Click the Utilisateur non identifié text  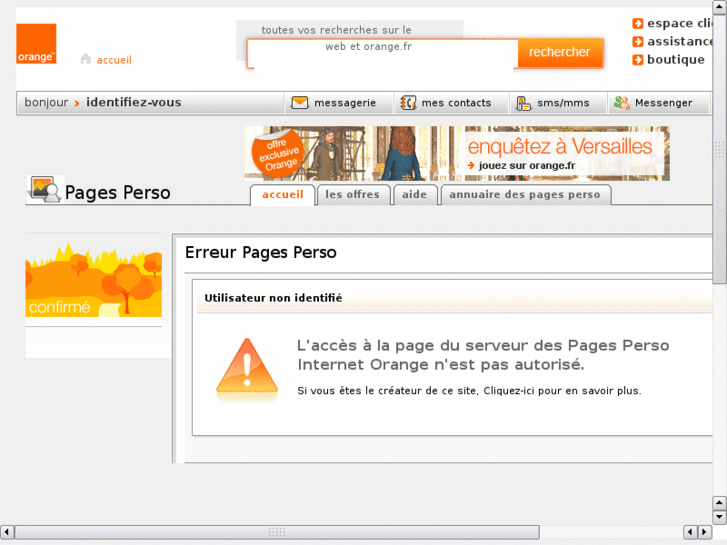[x=273, y=298]
